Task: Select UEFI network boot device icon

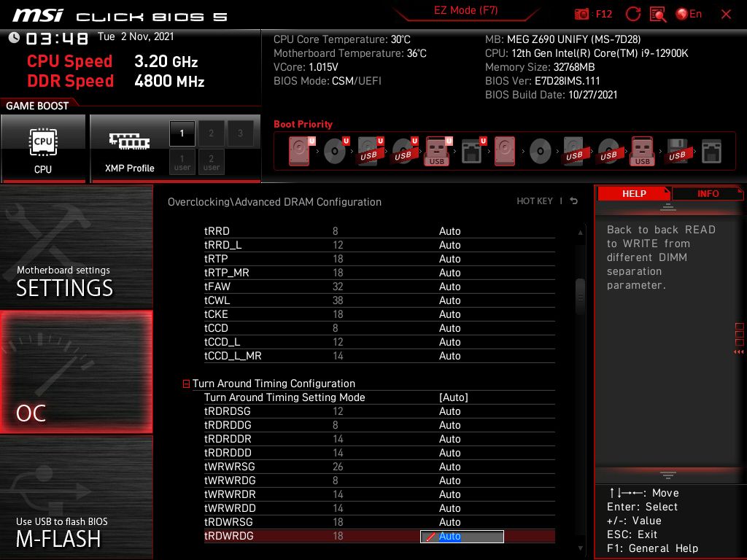Action: pyautogui.click(x=473, y=151)
